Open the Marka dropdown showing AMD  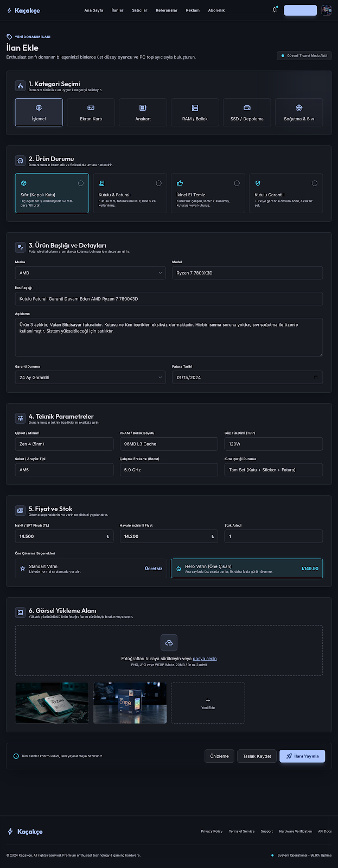(90, 273)
